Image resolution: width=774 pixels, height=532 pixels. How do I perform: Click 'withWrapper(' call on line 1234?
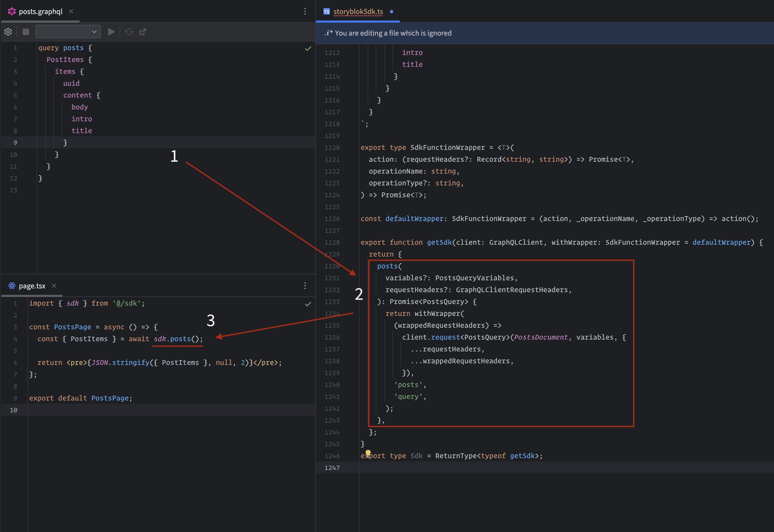439,313
